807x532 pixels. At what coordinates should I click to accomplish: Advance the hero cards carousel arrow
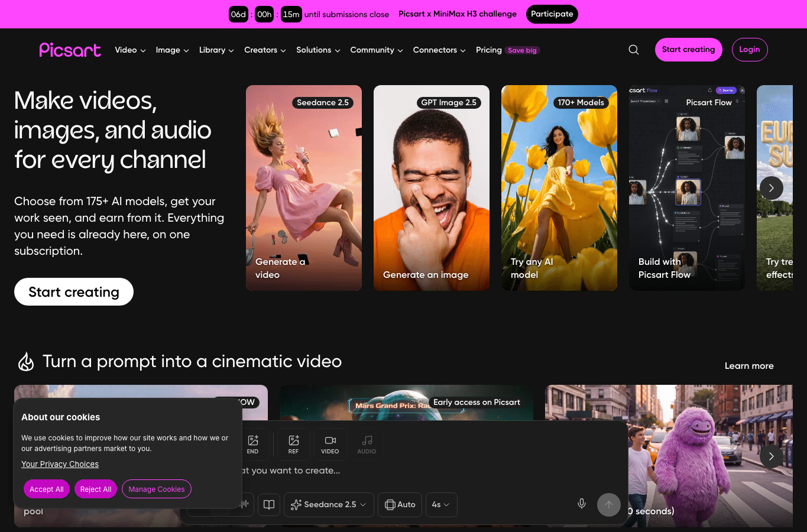(x=772, y=188)
